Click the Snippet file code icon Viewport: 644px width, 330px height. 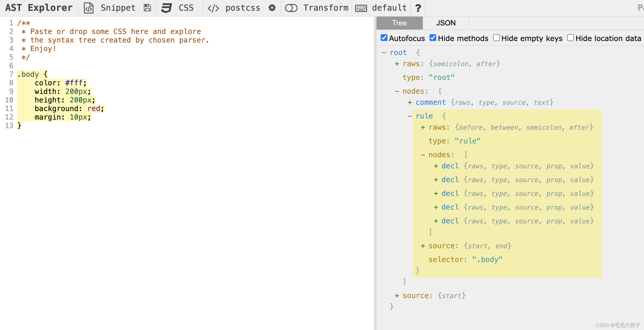[x=89, y=8]
